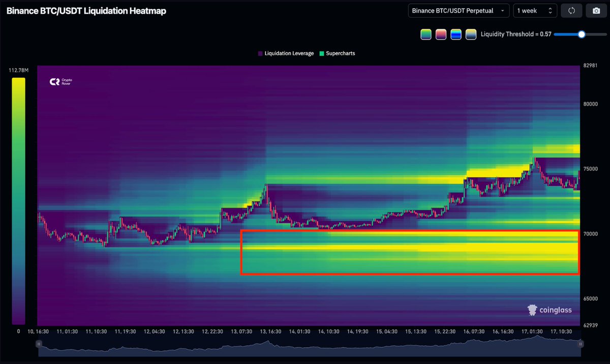This screenshot has width=610, height=364.
Task: Click the 75000 price axis label
Action: 591,169
